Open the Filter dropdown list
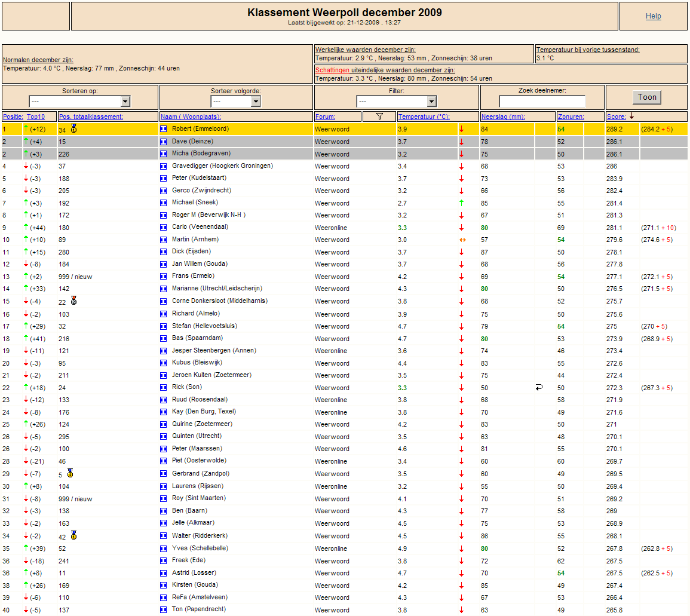The height and width of the screenshot is (616, 690). (x=396, y=102)
